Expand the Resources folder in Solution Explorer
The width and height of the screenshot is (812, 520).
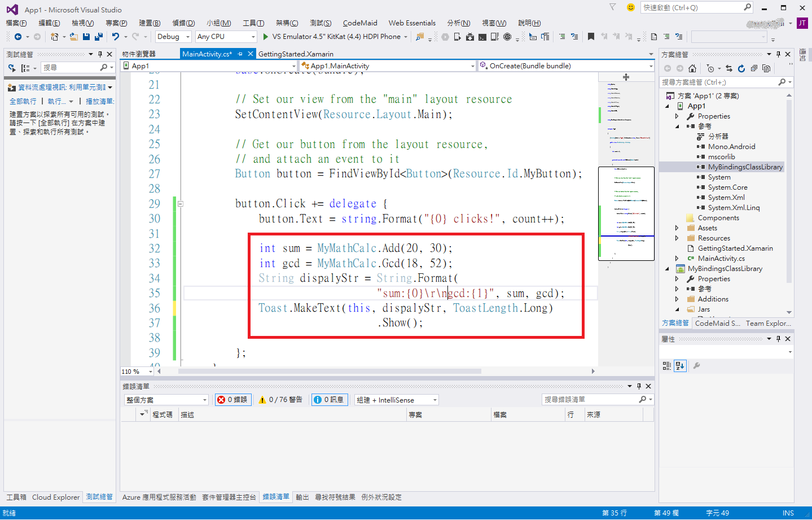point(677,238)
